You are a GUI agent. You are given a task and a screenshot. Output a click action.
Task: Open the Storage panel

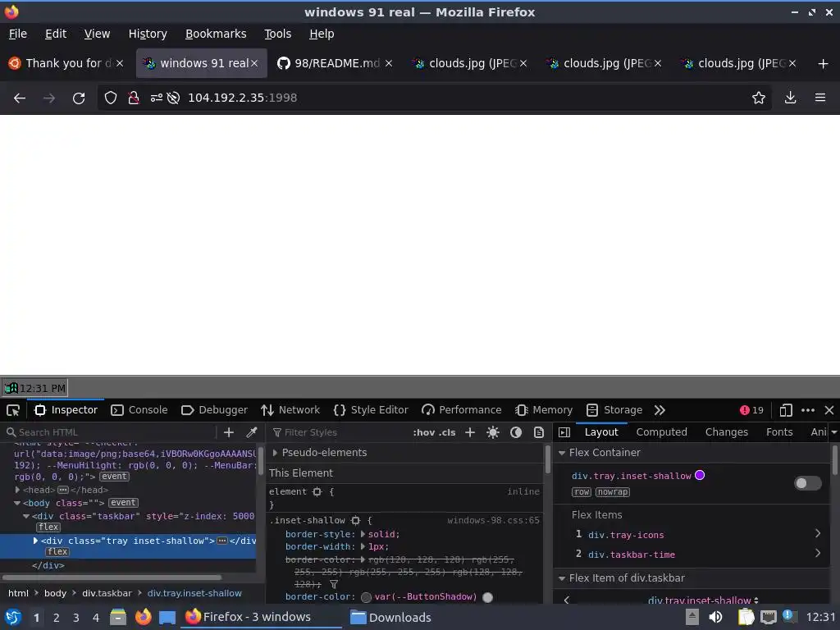(x=614, y=410)
